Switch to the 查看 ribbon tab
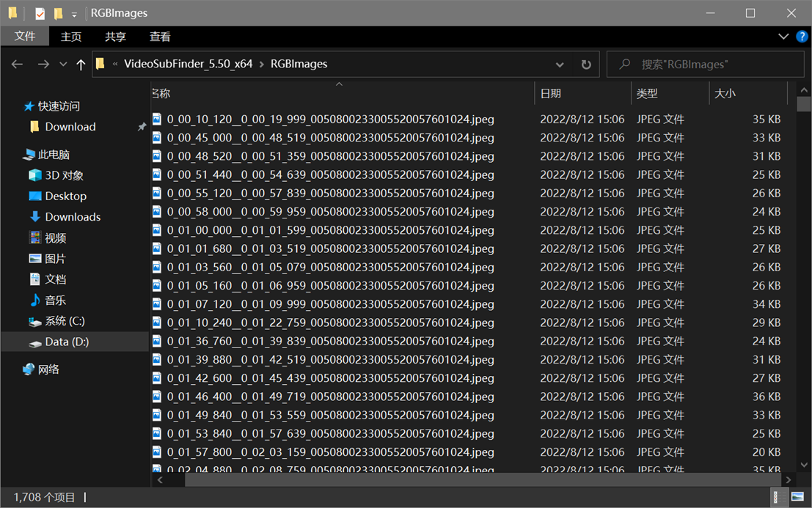 159,37
